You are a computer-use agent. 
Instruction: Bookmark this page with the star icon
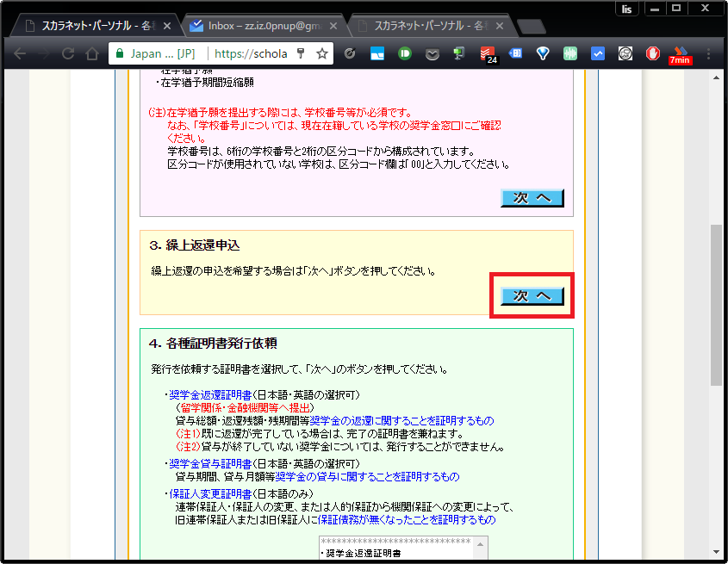[322, 54]
